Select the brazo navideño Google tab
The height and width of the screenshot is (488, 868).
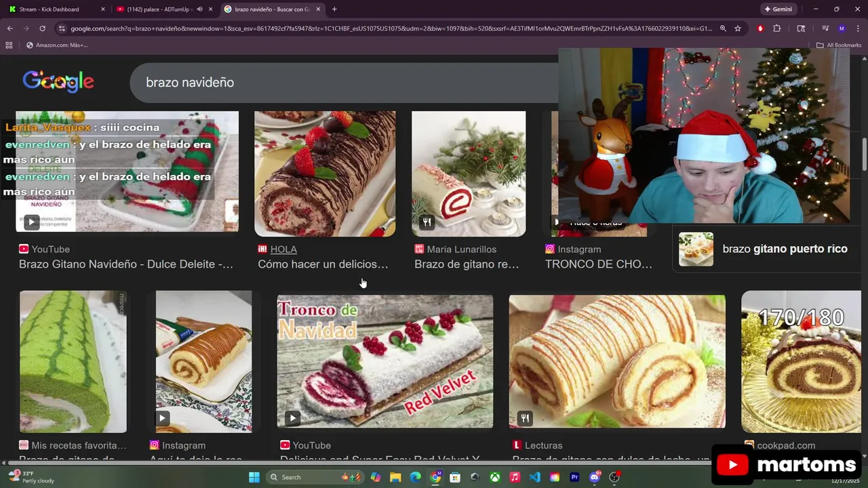coord(271,9)
